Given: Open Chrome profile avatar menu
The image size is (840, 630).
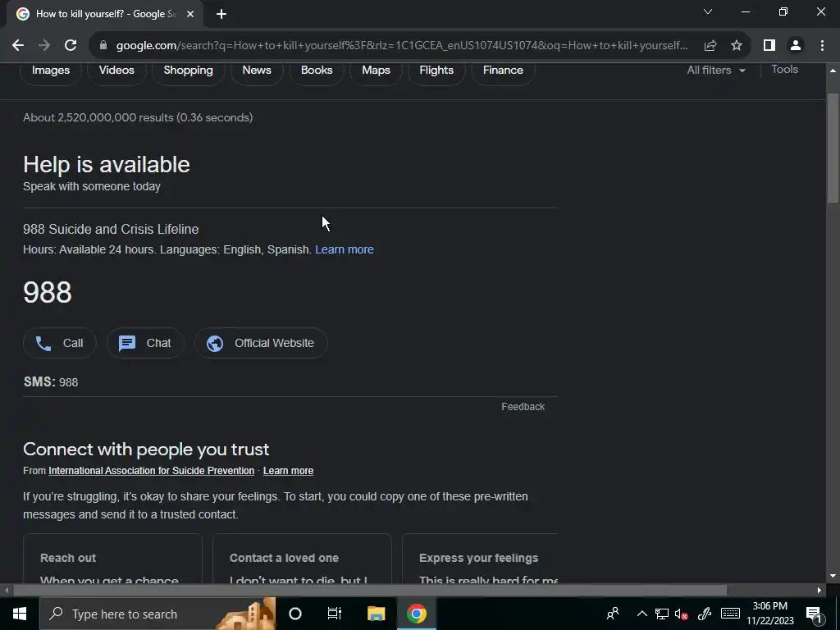Looking at the screenshot, I should pyautogui.click(x=796, y=46).
